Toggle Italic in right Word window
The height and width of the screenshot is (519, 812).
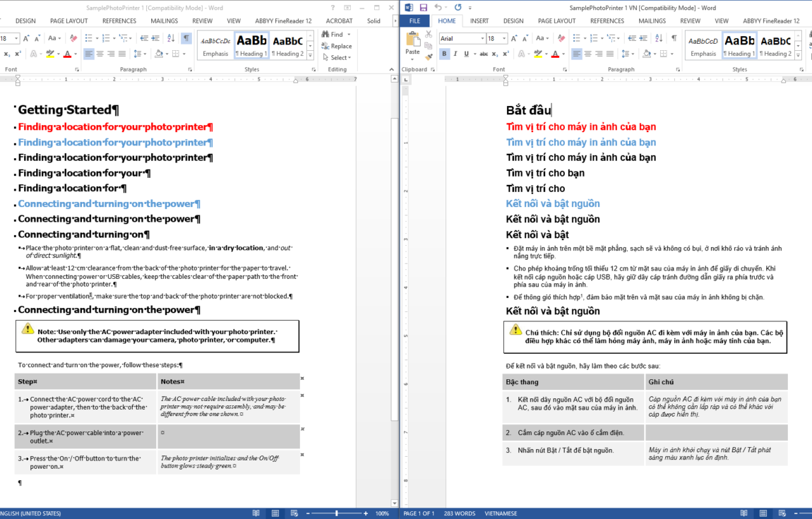point(455,54)
